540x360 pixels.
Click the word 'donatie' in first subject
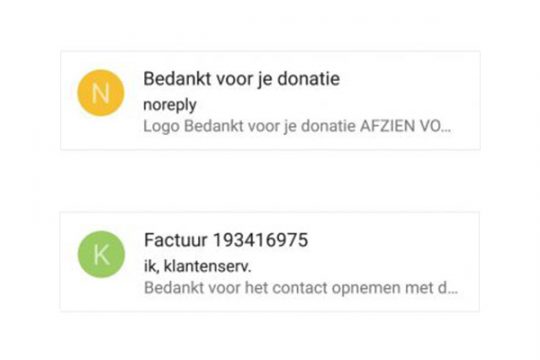[x=309, y=79]
